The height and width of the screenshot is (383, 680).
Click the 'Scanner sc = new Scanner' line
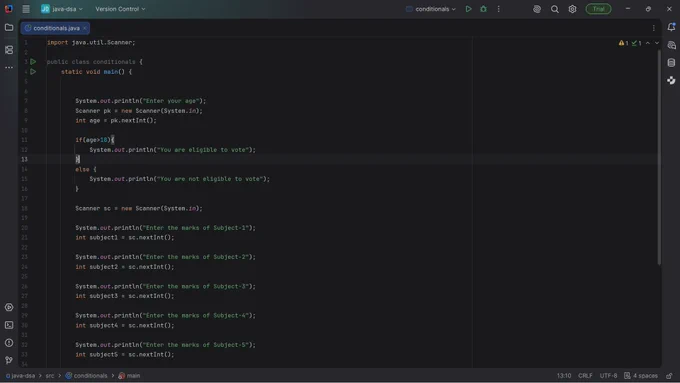[139, 208]
